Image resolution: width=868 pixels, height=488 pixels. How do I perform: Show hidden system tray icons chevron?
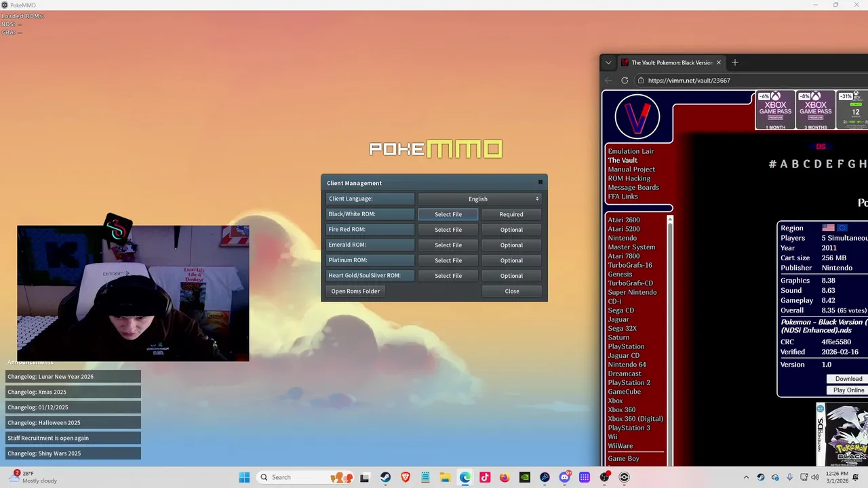pyautogui.click(x=746, y=477)
